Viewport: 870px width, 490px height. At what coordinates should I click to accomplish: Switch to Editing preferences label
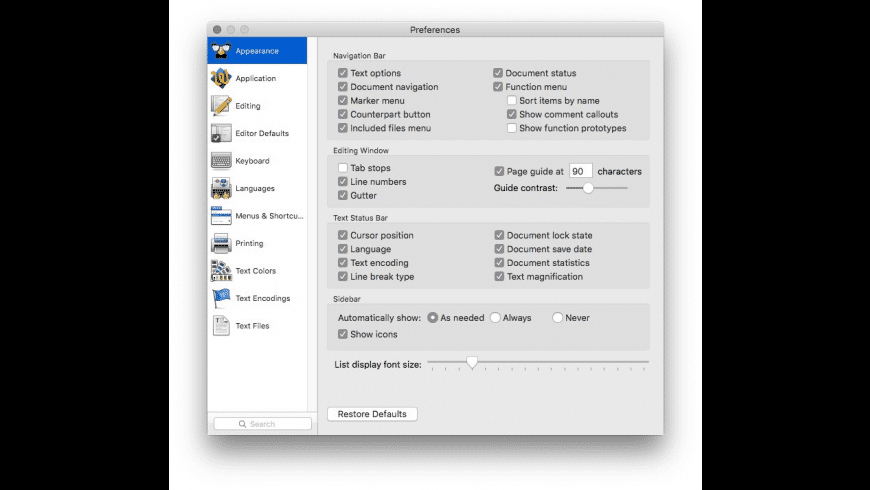tap(247, 105)
